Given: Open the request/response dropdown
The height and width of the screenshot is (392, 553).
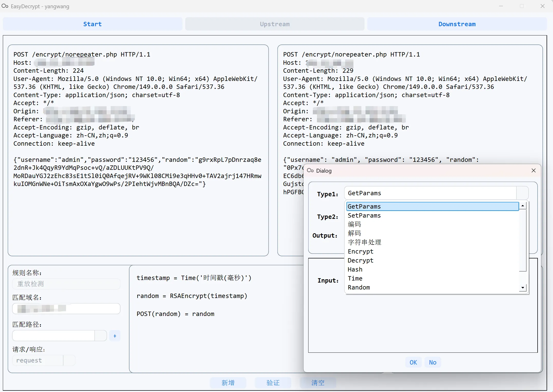Looking at the screenshot, I should 44,360.
